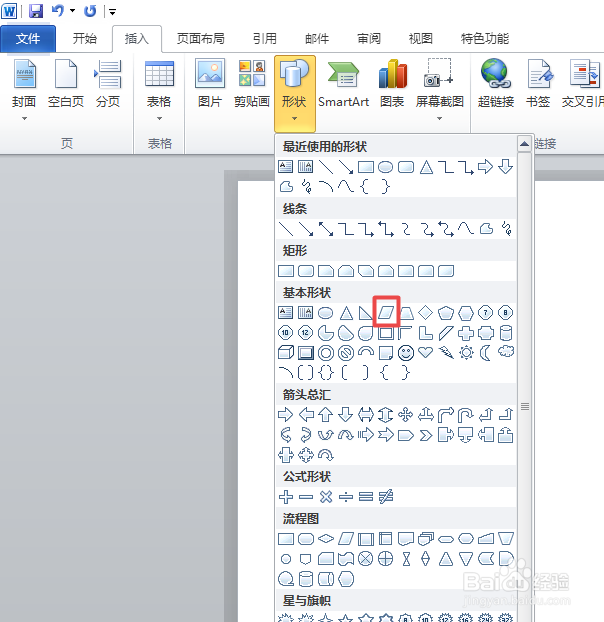
Task: Insert a Picture from the ribbon
Action: 210,84
